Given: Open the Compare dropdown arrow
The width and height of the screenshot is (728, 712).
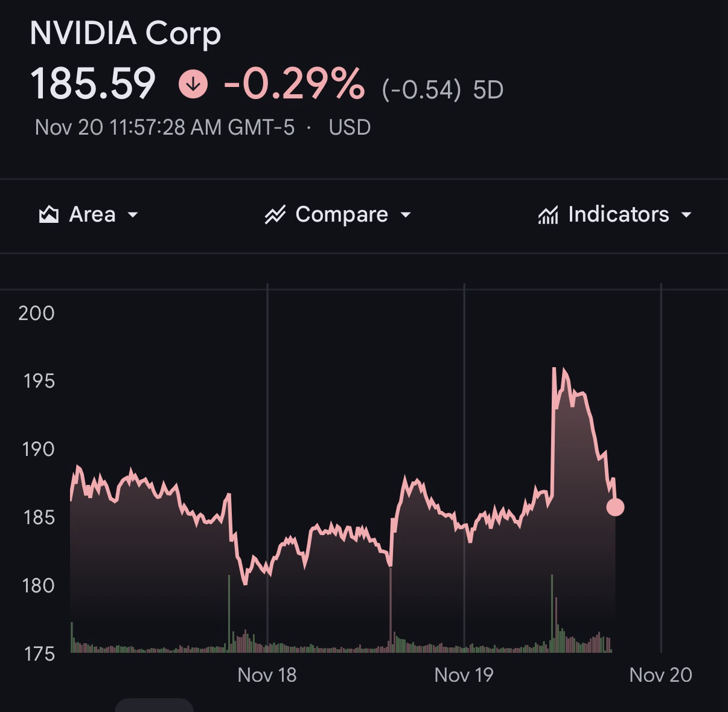Looking at the screenshot, I should click(x=406, y=214).
